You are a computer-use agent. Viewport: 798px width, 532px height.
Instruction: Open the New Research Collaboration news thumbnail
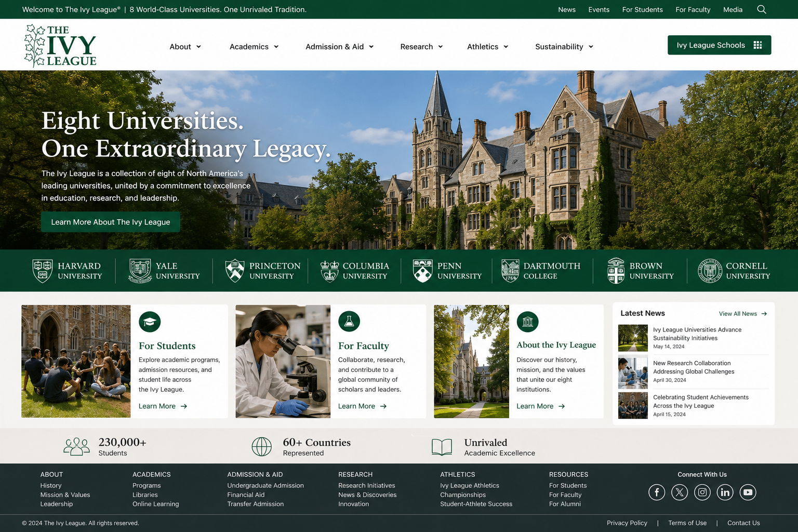(x=633, y=373)
